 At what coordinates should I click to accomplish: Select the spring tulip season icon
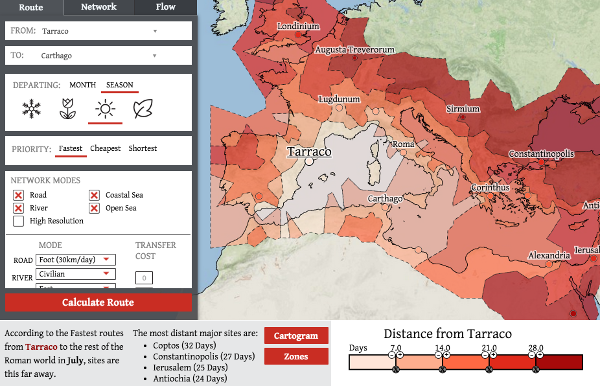(68, 109)
